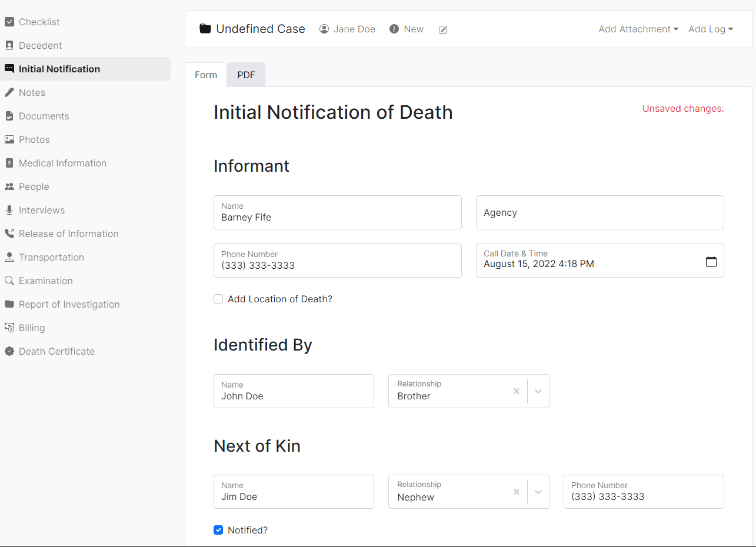This screenshot has height=547, width=756.
Task: Open the Nephew relationship dropdown
Action: tap(537, 492)
